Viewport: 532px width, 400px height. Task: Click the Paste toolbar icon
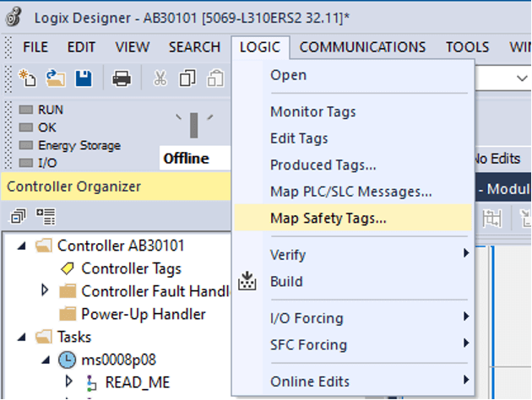click(x=215, y=78)
